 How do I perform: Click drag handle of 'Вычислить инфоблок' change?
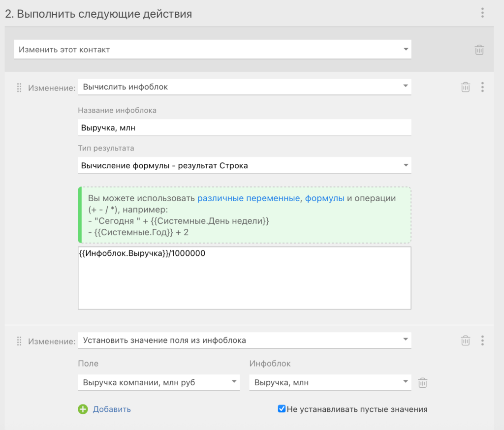(x=20, y=88)
